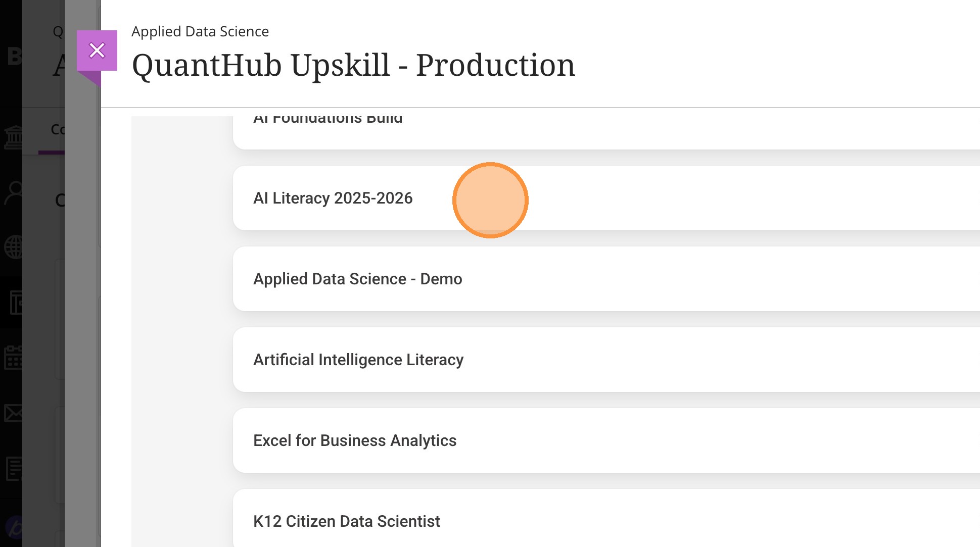Open the Messages envelope icon
Image resolution: width=980 pixels, height=547 pixels.
tap(13, 413)
